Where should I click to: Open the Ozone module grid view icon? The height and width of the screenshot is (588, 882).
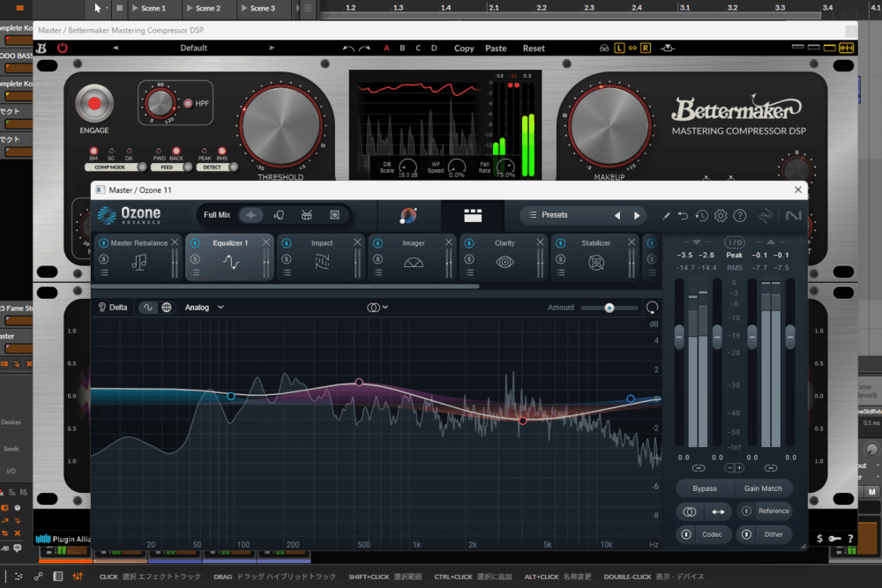(473, 215)
